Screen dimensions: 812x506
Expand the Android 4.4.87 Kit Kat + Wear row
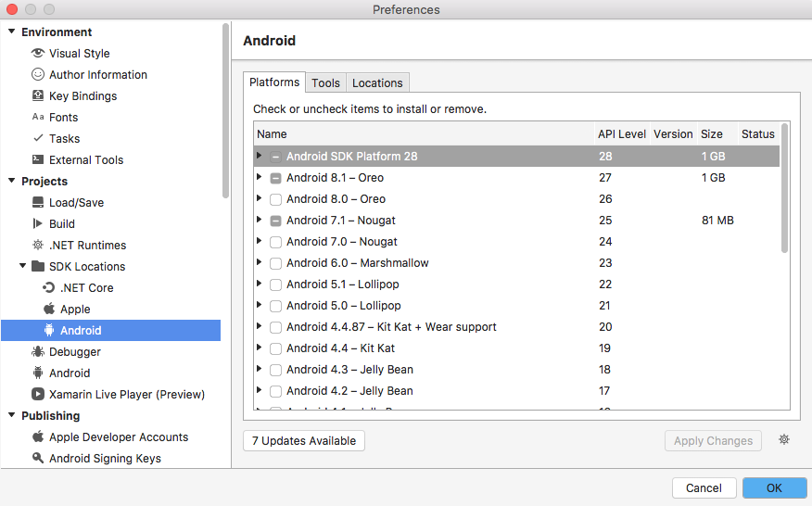pyautogui.click(x=259, y=326)
